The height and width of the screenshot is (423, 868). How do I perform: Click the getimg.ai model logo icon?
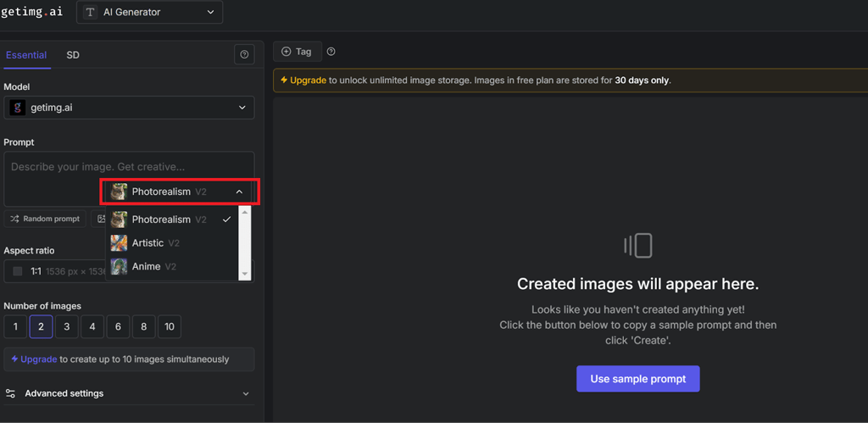17,108
